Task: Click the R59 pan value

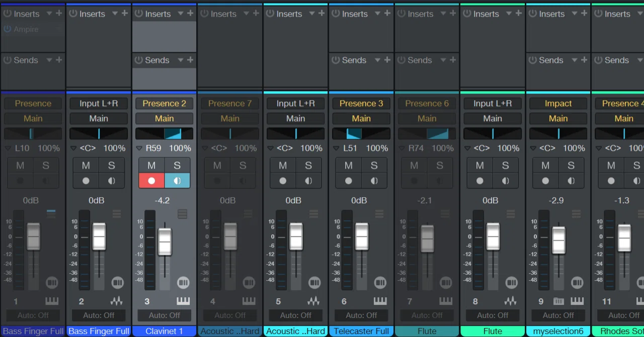Action: (x=153, y=148)
